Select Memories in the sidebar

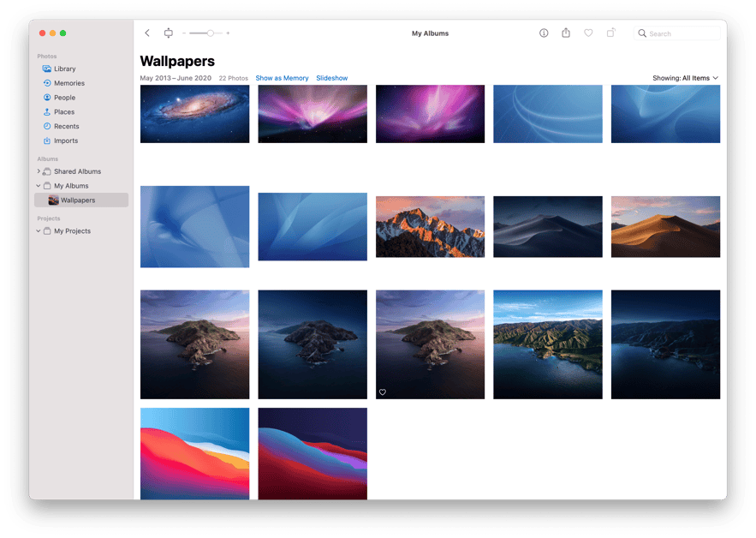[69, 83]
